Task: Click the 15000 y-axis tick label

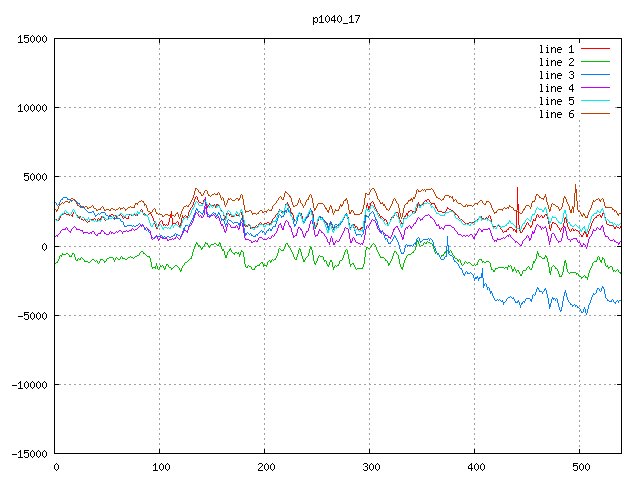Action: click(x=31, y=39)
